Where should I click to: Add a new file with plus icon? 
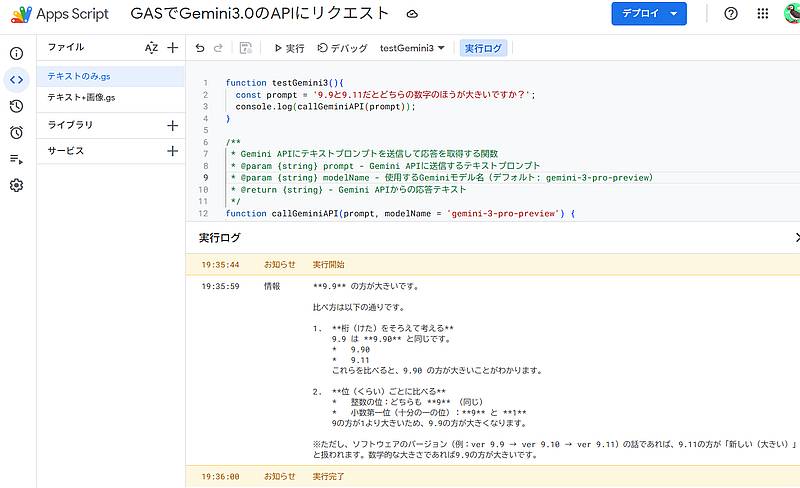(172, 47)
